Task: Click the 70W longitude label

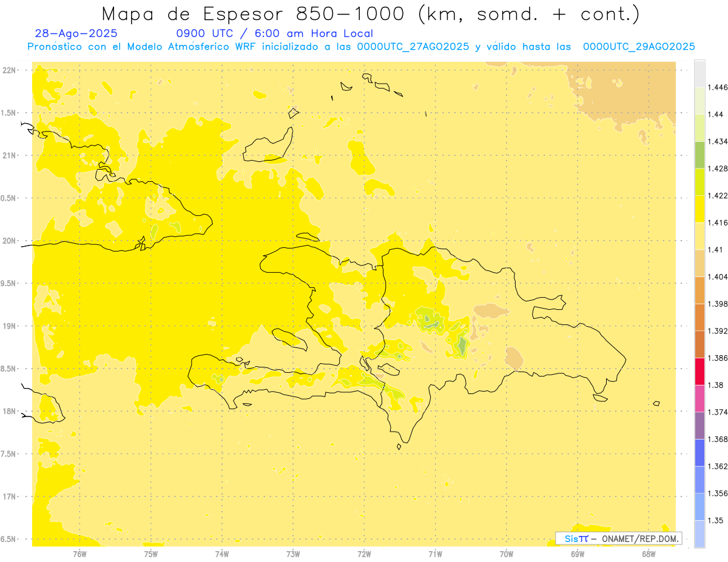Action: (x=507, y=553)
